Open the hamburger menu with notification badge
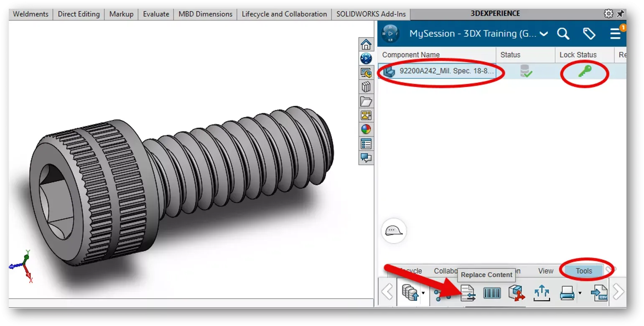The image size is (644, 326). [616, 33]
